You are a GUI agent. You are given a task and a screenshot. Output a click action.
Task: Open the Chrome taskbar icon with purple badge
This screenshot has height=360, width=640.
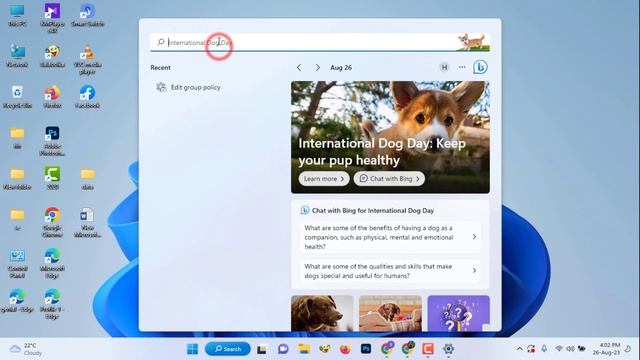(387, 348)
